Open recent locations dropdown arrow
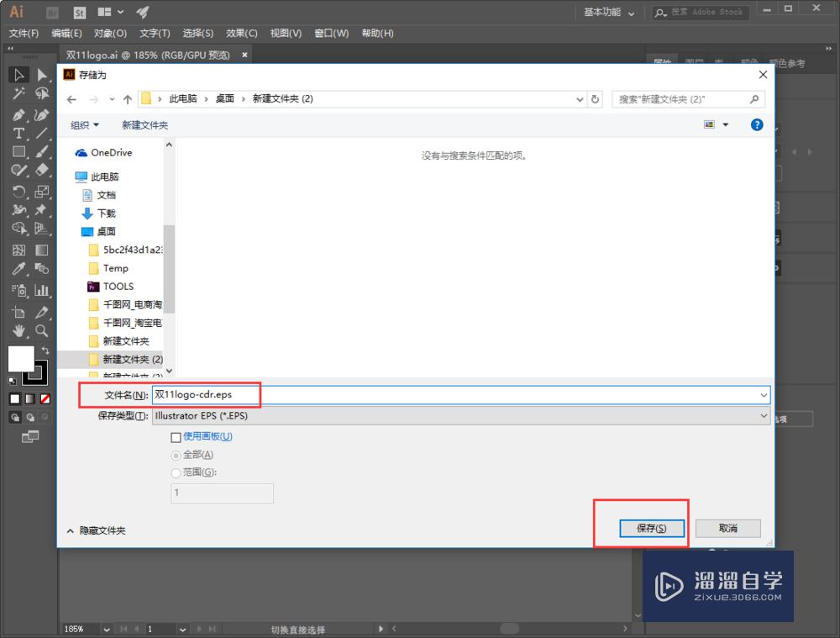 pyautogui.click(x=112, y=99)
